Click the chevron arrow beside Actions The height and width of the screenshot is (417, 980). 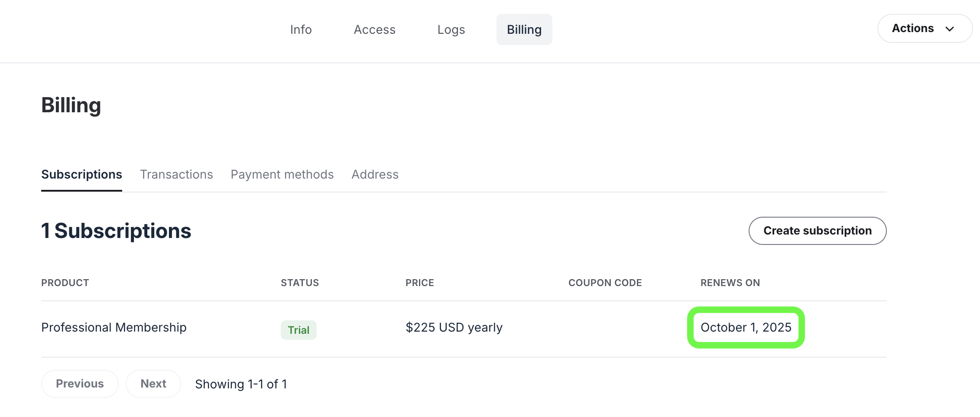pyautogui.click(x=950, y=29)
